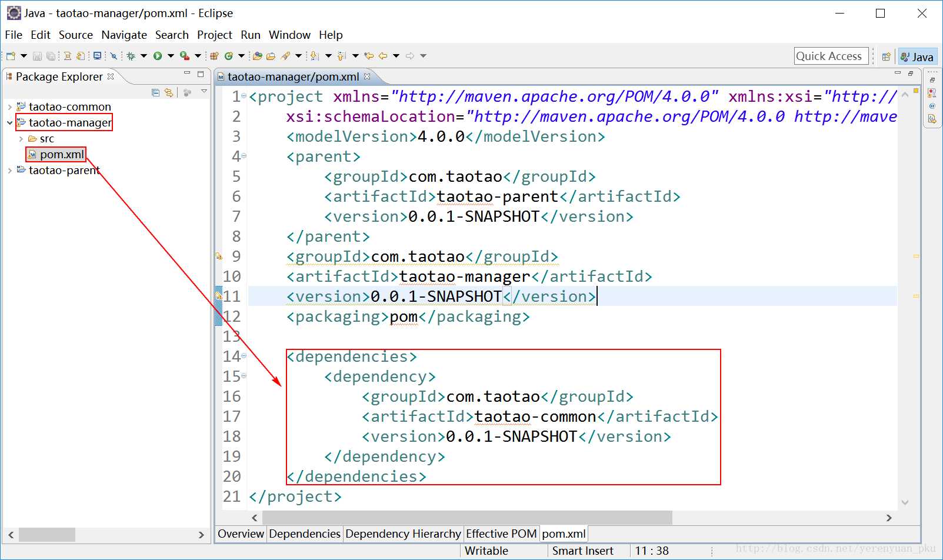Open the Edit menu
Image resolution: width=943 pixels, height=560 pixels.
pyautogui.click(x=41, y=35)
